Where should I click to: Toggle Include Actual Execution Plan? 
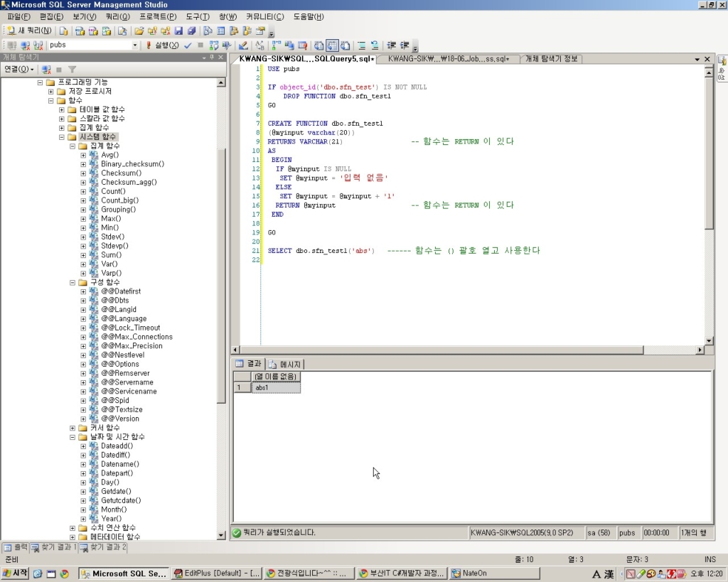coord(277,45)
